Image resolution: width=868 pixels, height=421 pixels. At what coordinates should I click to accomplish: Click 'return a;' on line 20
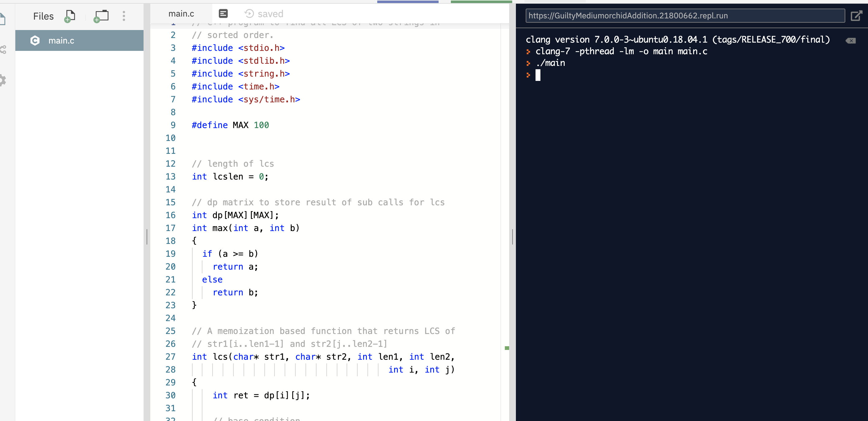[x=235, y=267]
